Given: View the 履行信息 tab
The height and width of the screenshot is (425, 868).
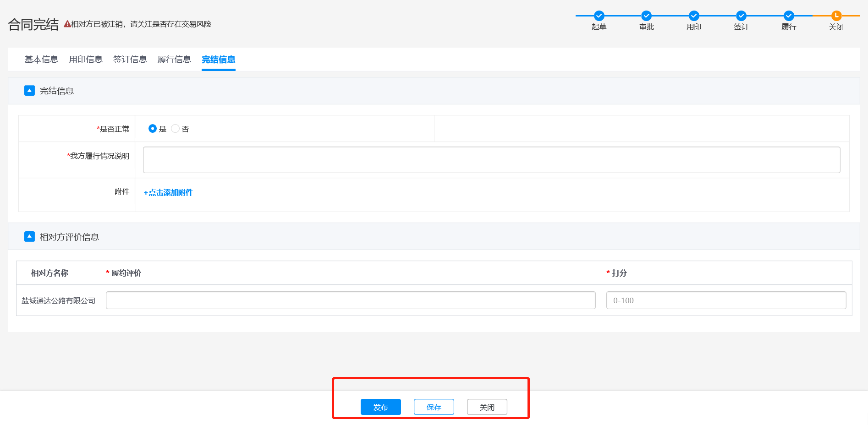Looking at the screenshot, I should pos(174,60).
